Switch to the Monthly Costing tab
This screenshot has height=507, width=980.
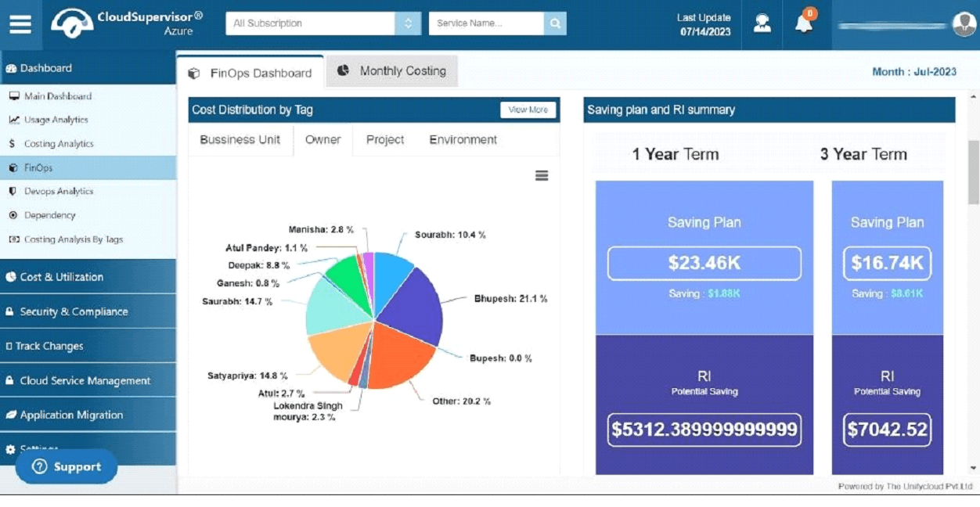point(391,71)
